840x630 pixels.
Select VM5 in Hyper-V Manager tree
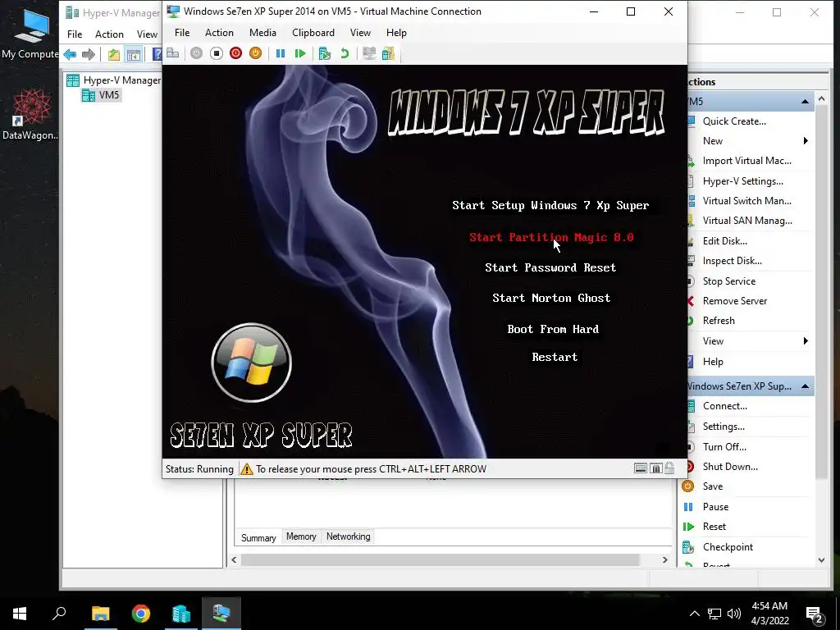click(102, 95)
